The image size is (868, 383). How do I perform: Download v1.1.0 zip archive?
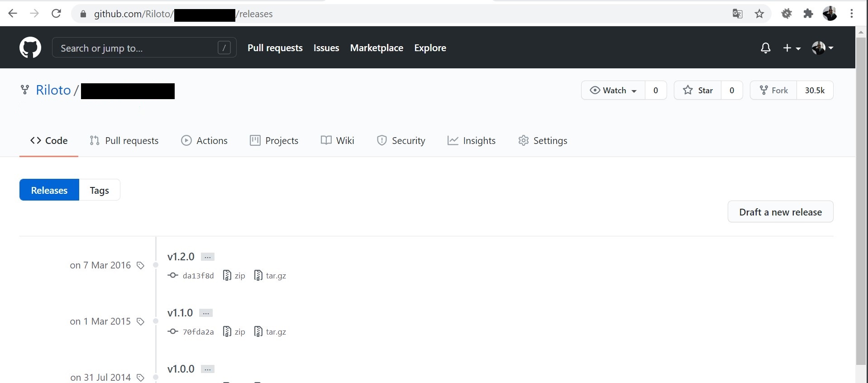(x=234, y=331)
